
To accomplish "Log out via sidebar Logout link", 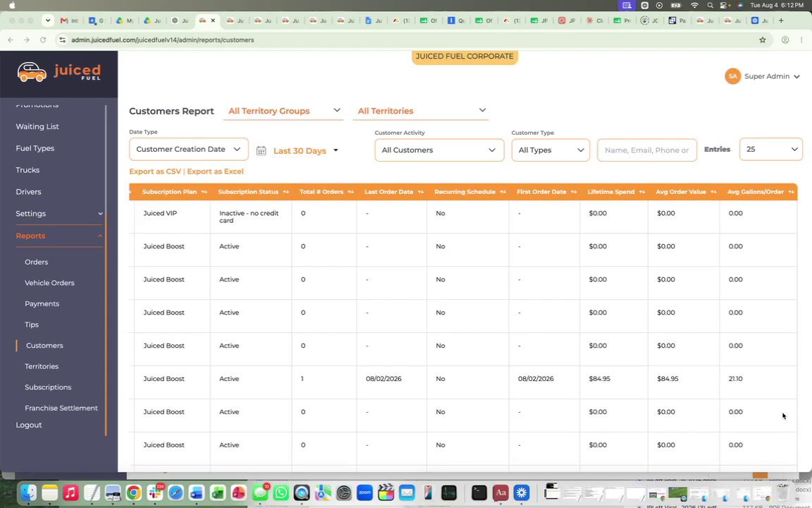I will (28, 425).
